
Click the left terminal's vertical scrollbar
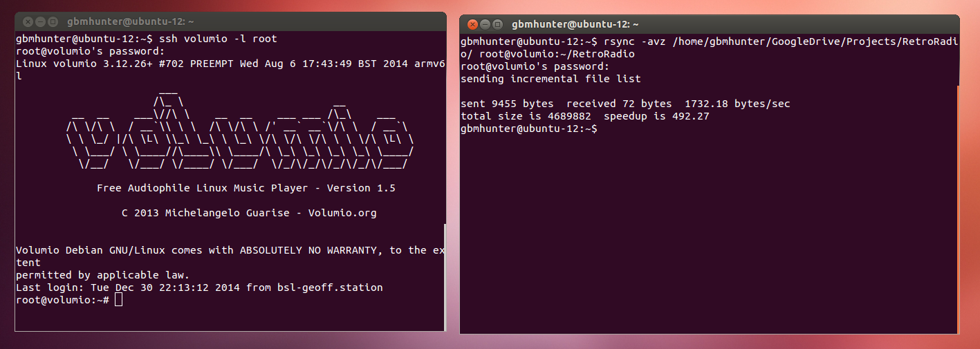444,276
